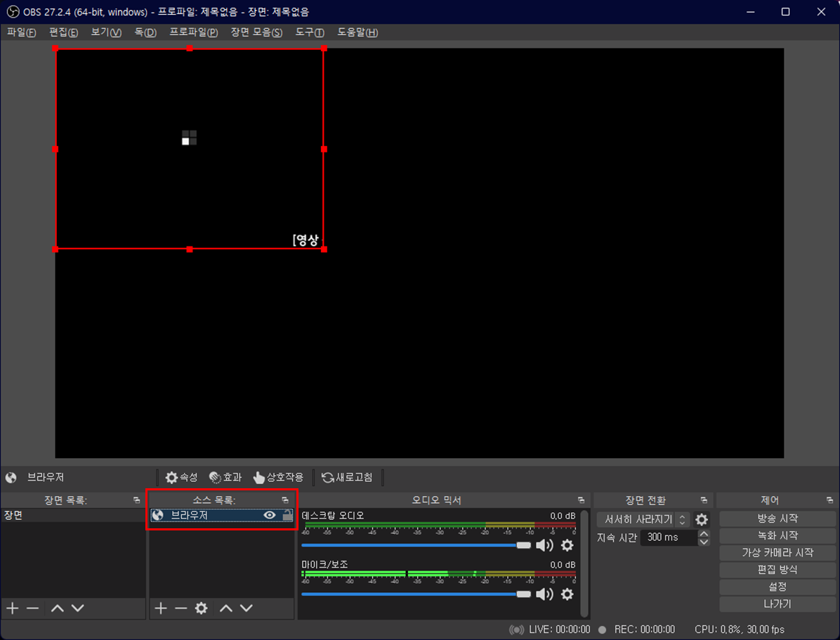This screenshot has height=640, width=840.
Task: Open source properties with 속성 button
Action: [x=182, y=477]
